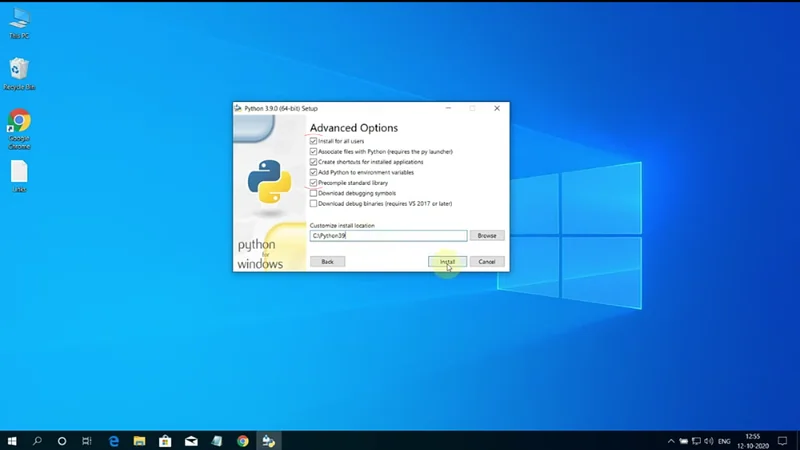Screen dimensions: 800x450
Task: Cancel the Python setup
Action: [x=487, y=262]
